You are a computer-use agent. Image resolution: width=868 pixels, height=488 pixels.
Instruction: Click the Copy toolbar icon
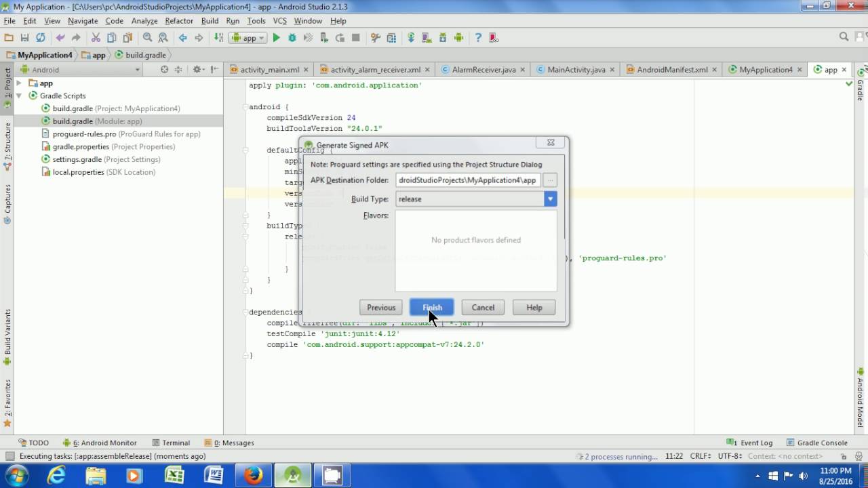click(x=111, y=38)
